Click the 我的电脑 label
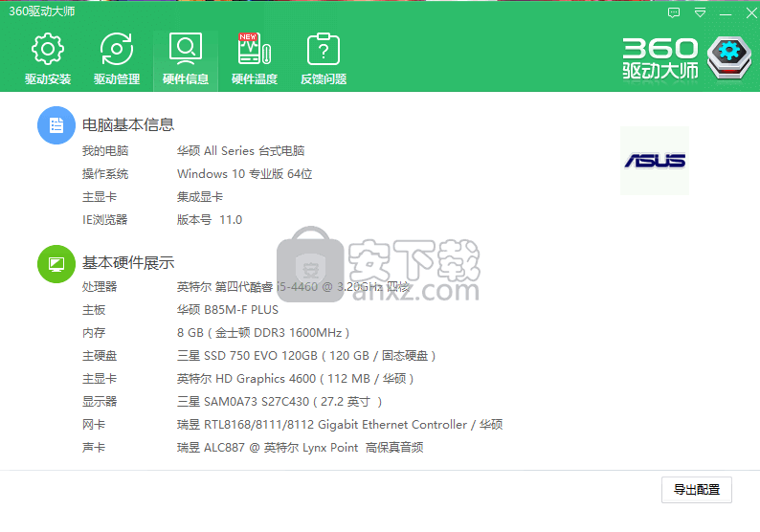 [x=105, y=150]
